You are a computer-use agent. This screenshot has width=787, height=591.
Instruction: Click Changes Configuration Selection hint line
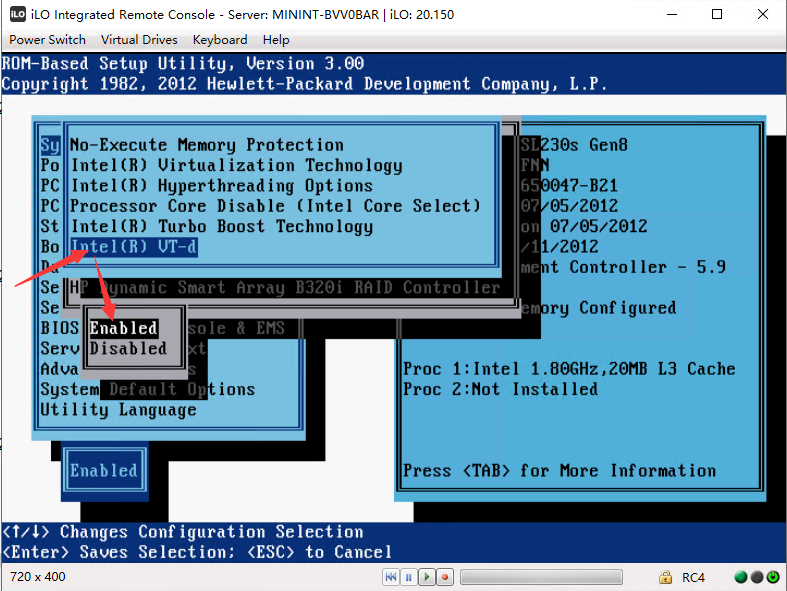click(183, 532)
